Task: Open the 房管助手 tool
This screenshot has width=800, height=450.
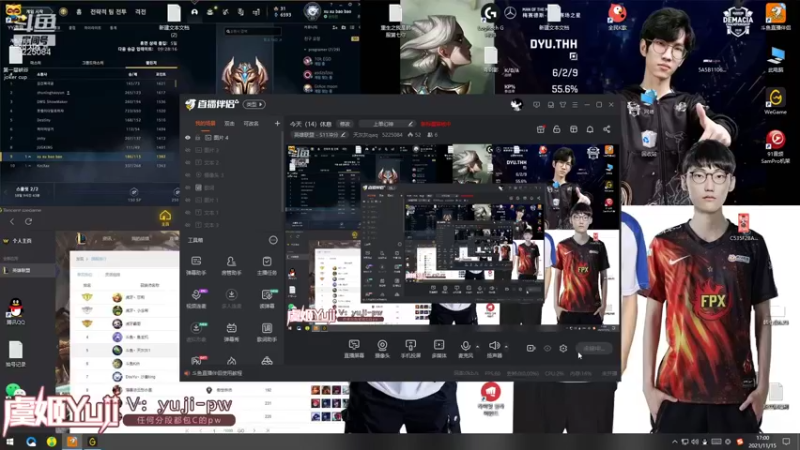Action: [x=231, y=265]
